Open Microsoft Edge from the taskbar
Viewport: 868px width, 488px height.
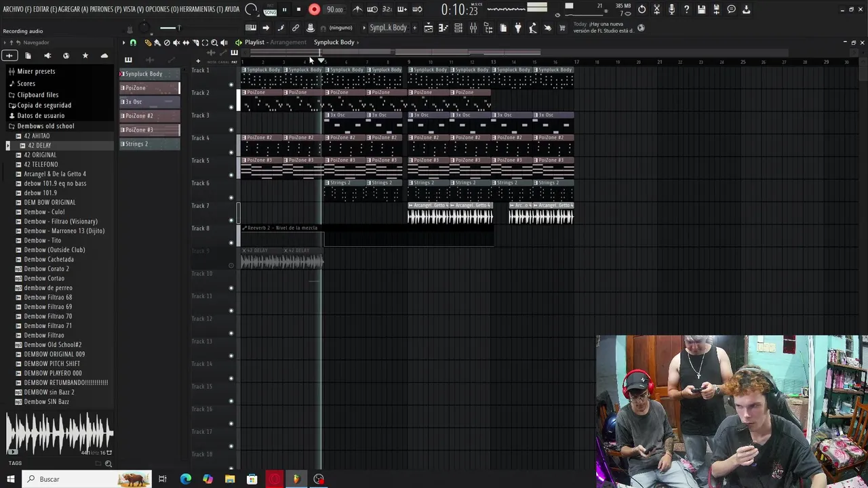coord(186,479)
